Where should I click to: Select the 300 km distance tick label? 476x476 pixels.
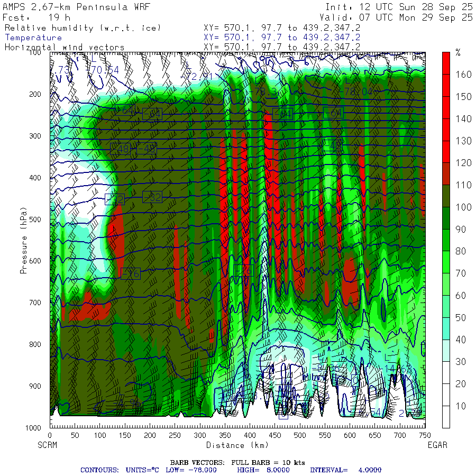200,435
